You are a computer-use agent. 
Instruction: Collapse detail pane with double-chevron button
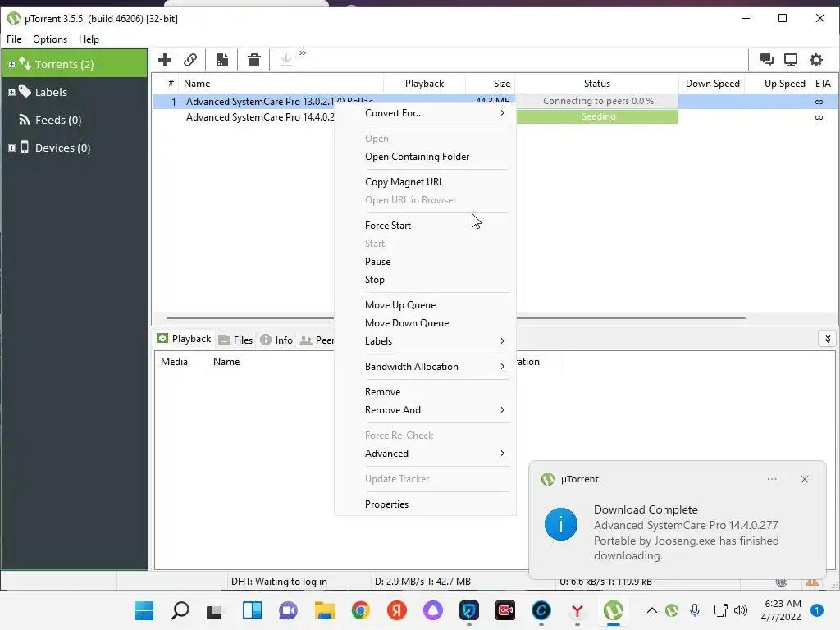pyautogui.click(x=827, y=339)
